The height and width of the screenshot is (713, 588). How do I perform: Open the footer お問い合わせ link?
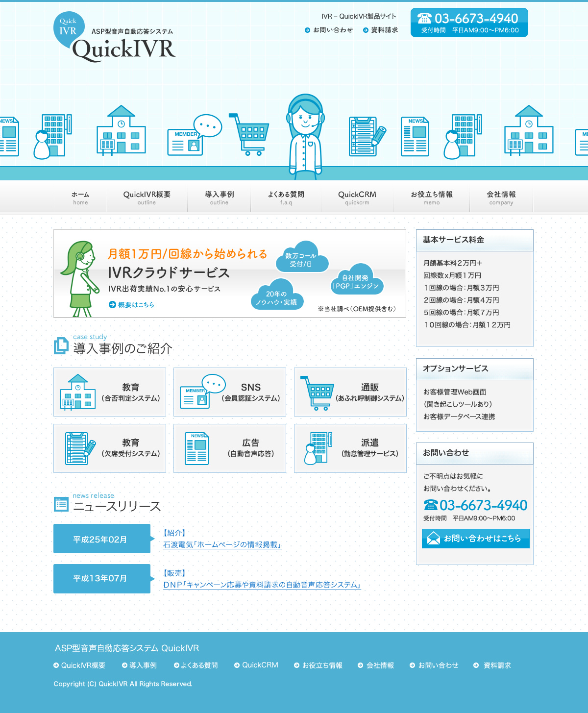coord(438,665)
